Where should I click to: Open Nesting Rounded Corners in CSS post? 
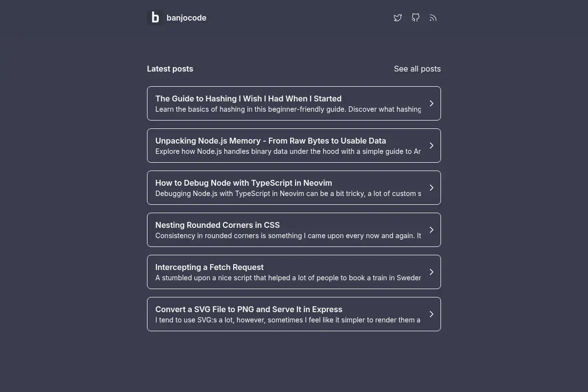pyautogui.click(x=218, y=225)
